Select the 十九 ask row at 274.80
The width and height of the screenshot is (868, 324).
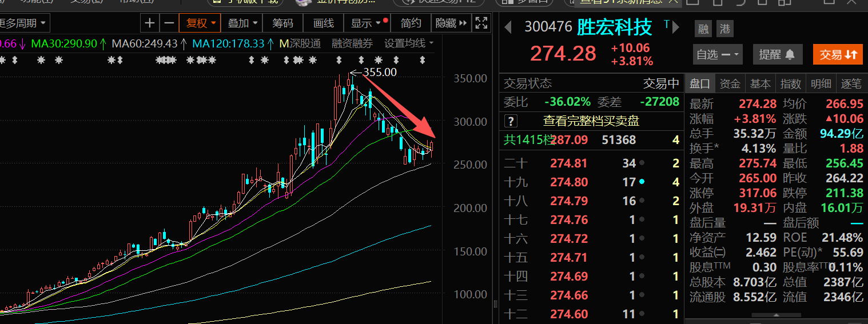[591, 182]
